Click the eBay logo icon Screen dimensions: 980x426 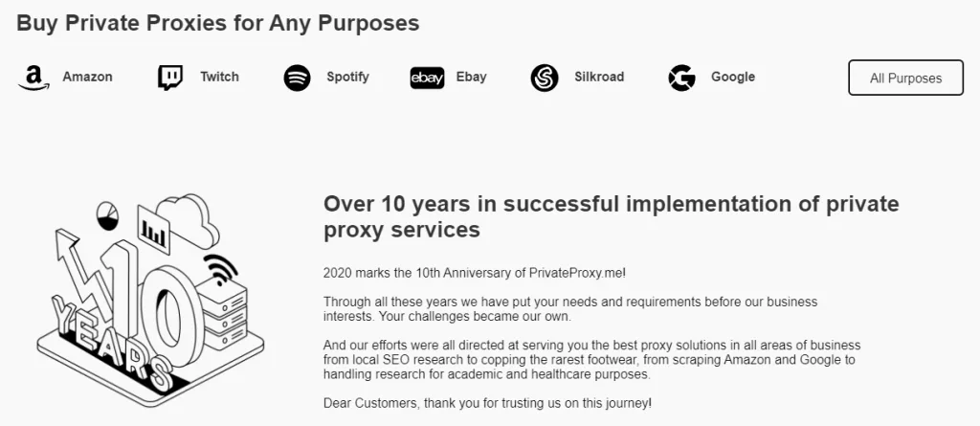pyautogui.click(x=427, y=78)
